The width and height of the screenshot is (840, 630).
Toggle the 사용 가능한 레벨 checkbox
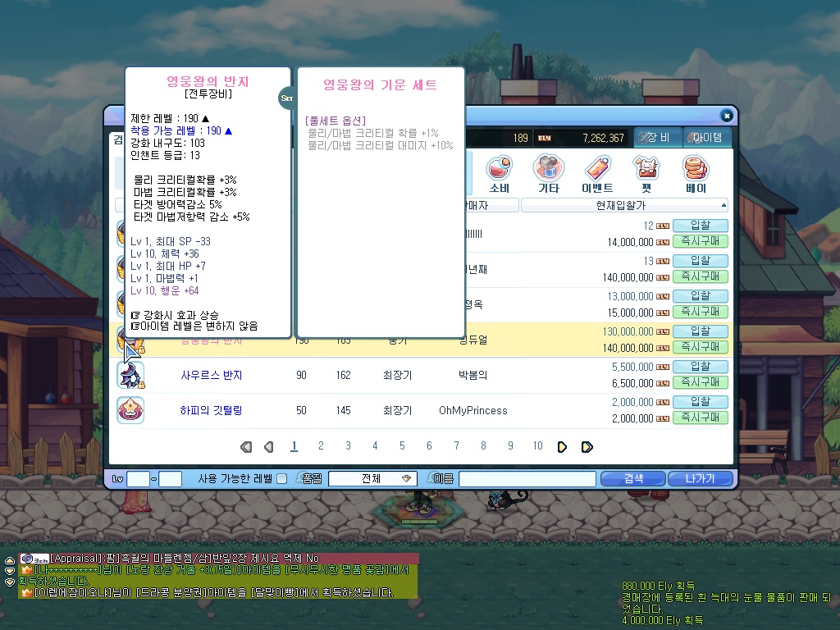(282, 479)
